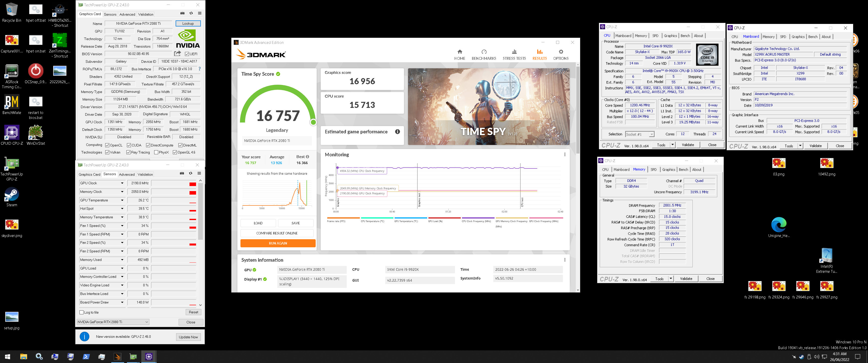Open the SPD tab in CPU-Z Mainboard window
Image resolution: width=868 pixels, height=363 pixels.
point(783,37)
